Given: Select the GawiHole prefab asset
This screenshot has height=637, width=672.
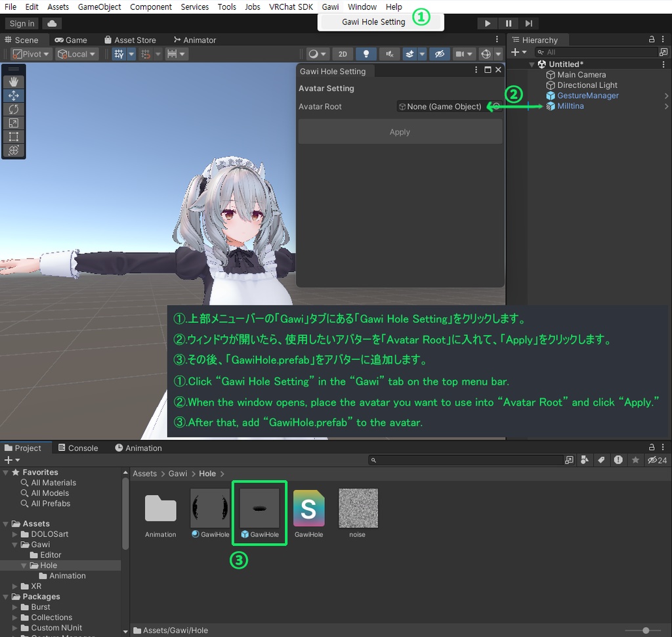Looking at the screenshot, I should (x=260, y=513).
